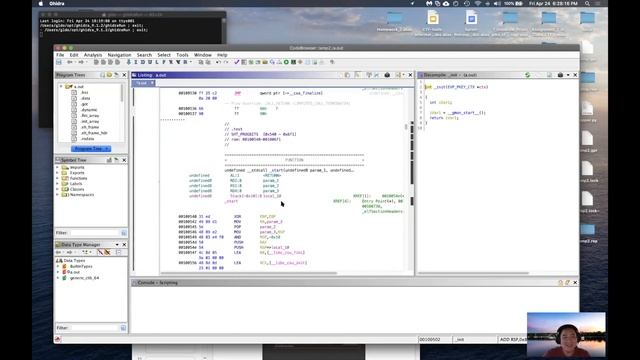Viewport: 640px width, 360px height.
Task: Click the snapshot camera icon in Listing header
Action: (x=387, y=75)
